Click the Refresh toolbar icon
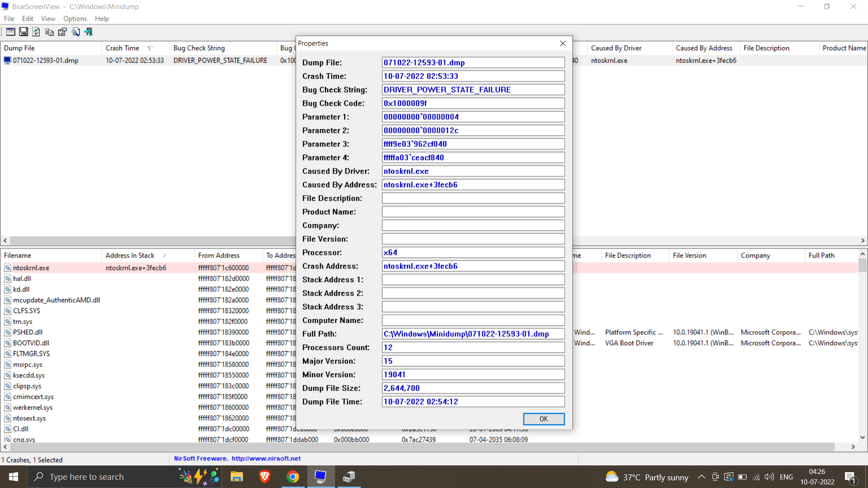Screen dimensions: 868x488 coord(36,32)
